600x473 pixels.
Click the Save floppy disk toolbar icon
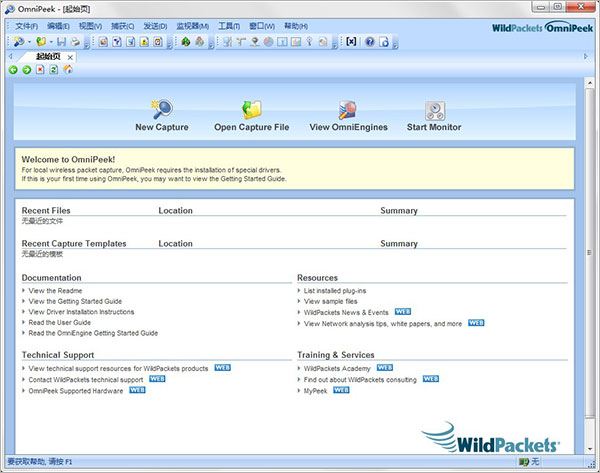[62, 41]
